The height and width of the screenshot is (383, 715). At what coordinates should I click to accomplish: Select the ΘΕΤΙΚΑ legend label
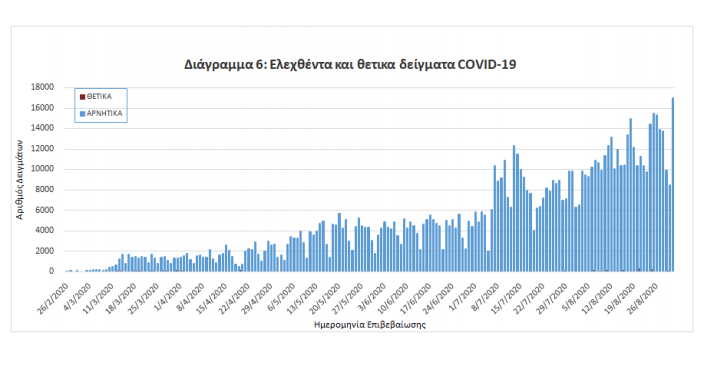pos(99,97)
